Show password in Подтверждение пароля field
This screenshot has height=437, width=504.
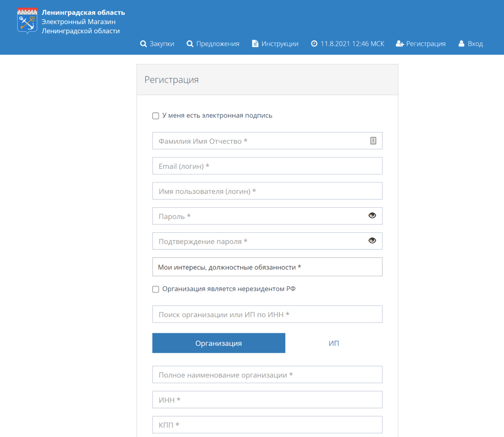point(372,240)
